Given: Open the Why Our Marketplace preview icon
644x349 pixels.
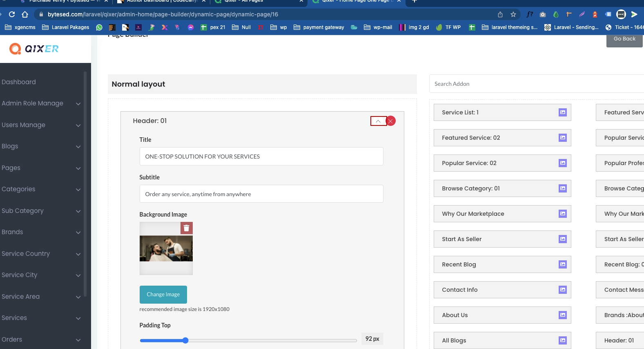Looking at the screenshot, I should (562, 214).
